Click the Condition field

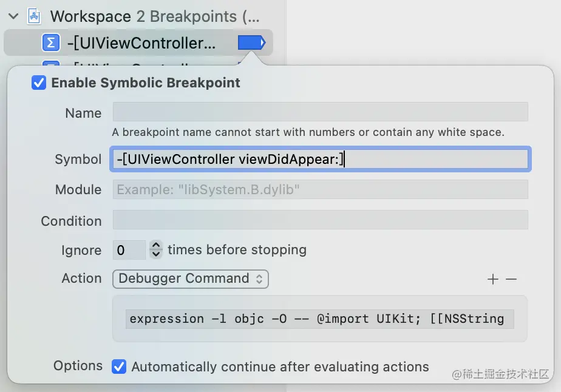pos(320,220)
